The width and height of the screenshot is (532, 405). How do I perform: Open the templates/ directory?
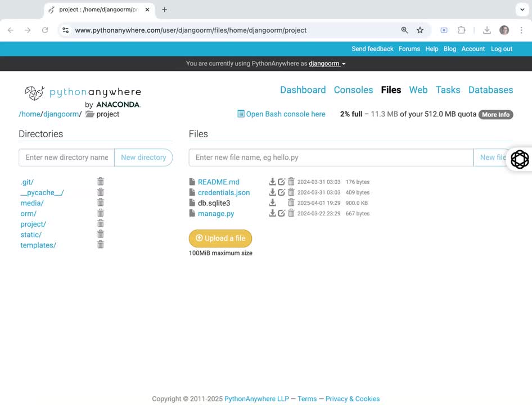[38, 245]
